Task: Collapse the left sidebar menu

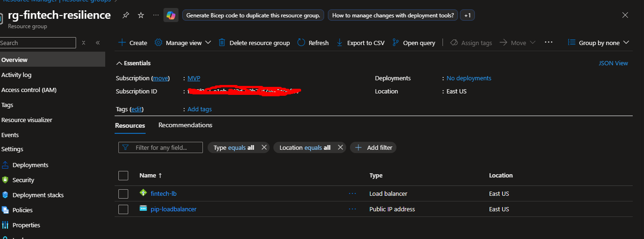Action: [98, 43]
